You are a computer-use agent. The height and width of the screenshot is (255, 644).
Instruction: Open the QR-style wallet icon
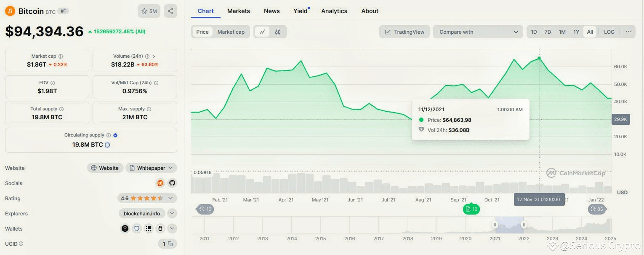click(x=149, y=228)
